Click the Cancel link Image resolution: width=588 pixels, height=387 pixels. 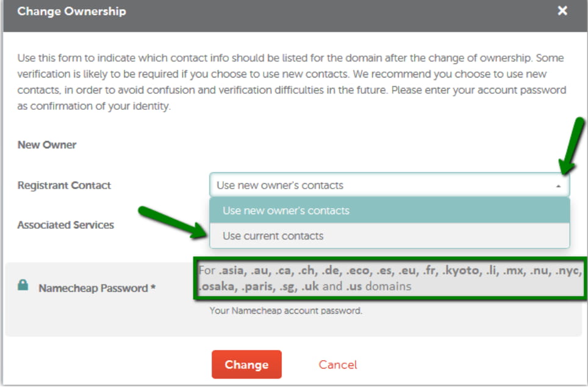tap(337, 364)
